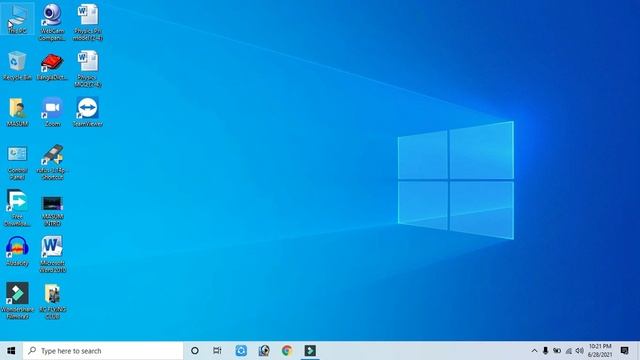This screenshot has width=640, height=360.
Task: Select the MASUM INTRO video file
Action: pyautogui.click(x=52, y=211)
